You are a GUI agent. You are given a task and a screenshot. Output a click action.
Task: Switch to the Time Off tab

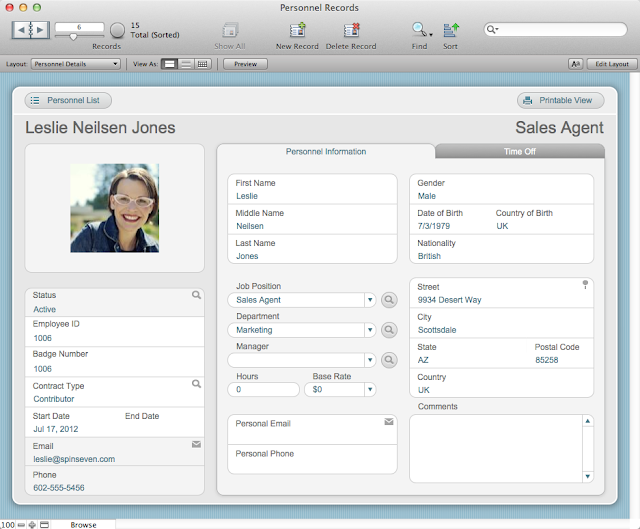[520, 151]
